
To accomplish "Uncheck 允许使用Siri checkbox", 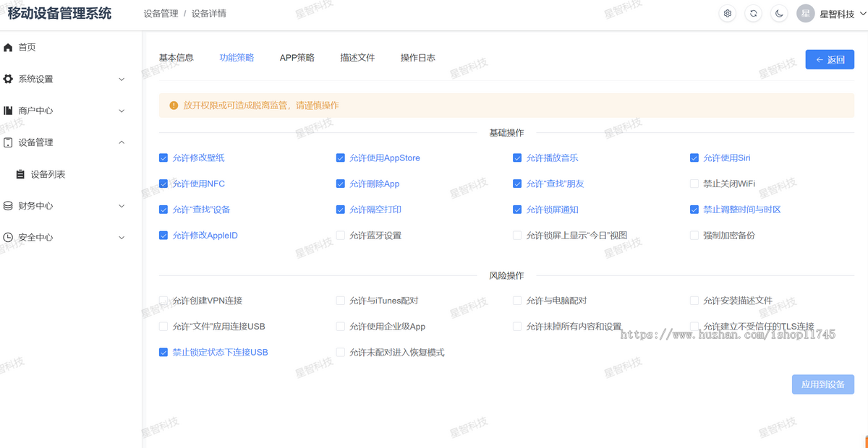I will [x=694, y=158].
